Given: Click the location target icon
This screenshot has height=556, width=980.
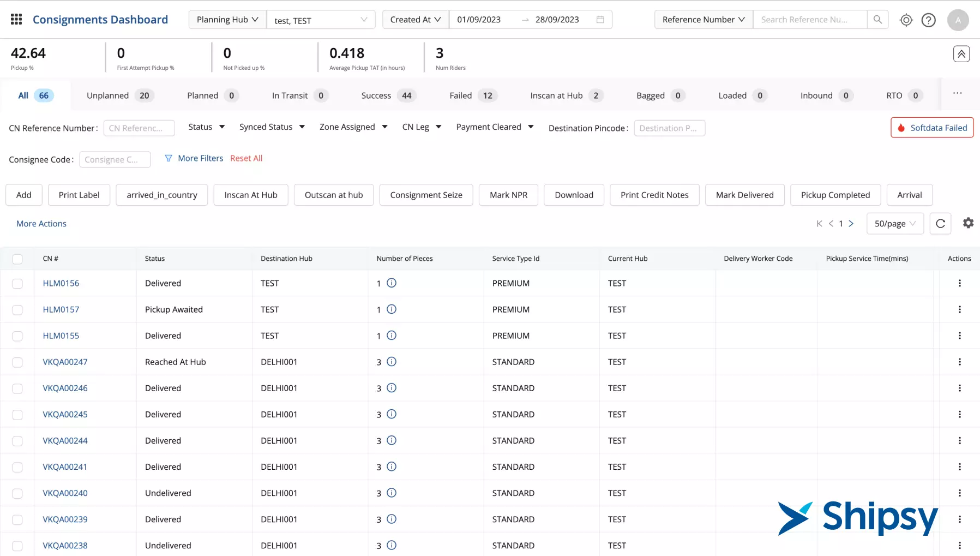Looking at the screenshot, I should (x=906, y=20).
